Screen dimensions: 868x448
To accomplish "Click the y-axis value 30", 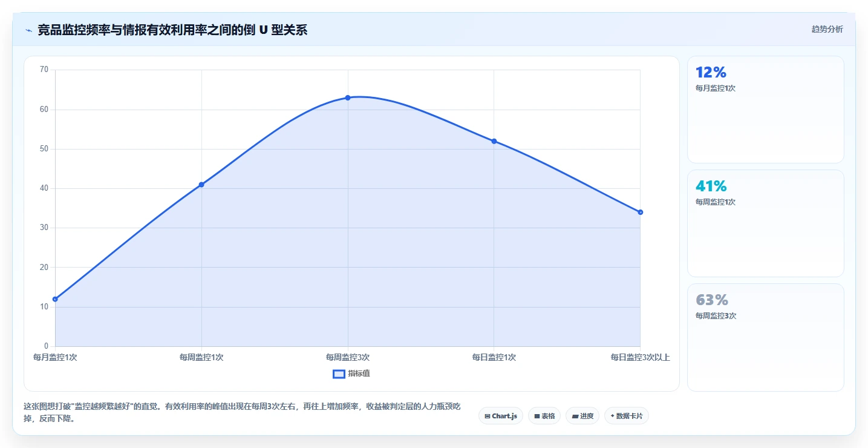I will coord(44,228).
